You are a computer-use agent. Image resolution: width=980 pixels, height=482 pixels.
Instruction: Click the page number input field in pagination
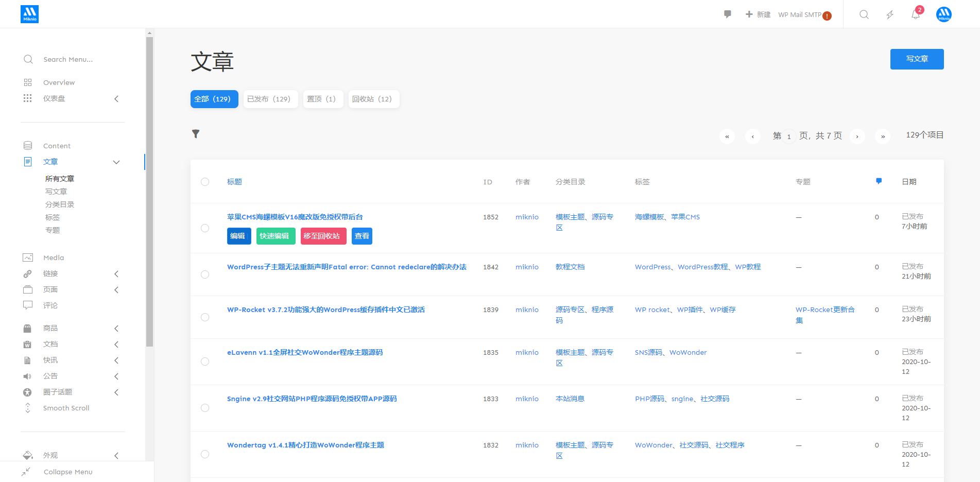click(x=789, y=136)
